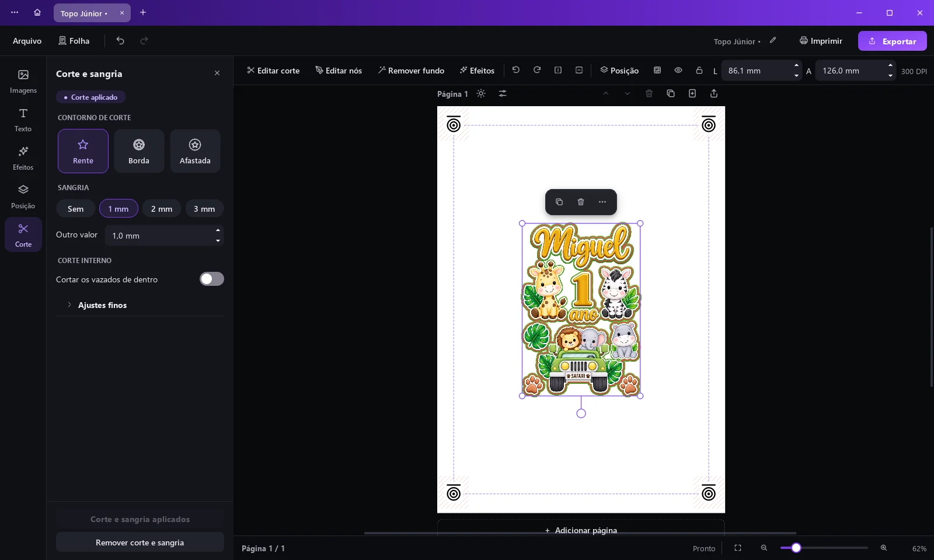
Task: Flip the image horizontally
Action: (x=558, y=70)
